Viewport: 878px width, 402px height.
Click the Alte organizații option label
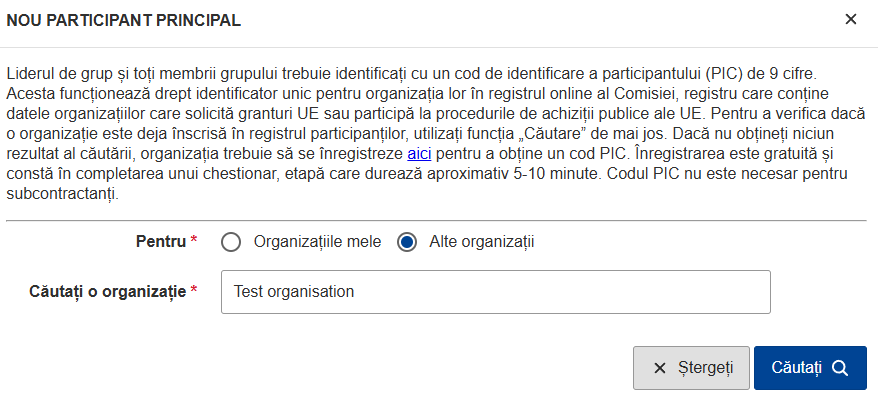coord(481,242)
